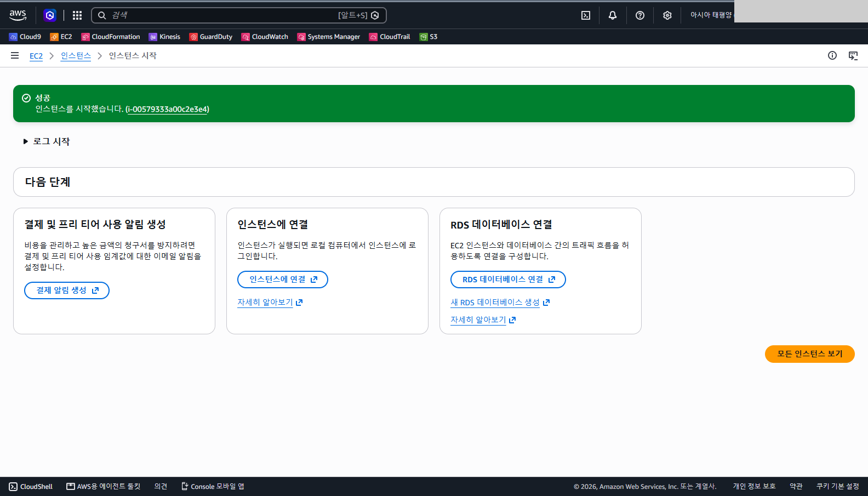Click 개인 정보 보호 footer link
868x496 pixels.
click(x=755, y=487)
